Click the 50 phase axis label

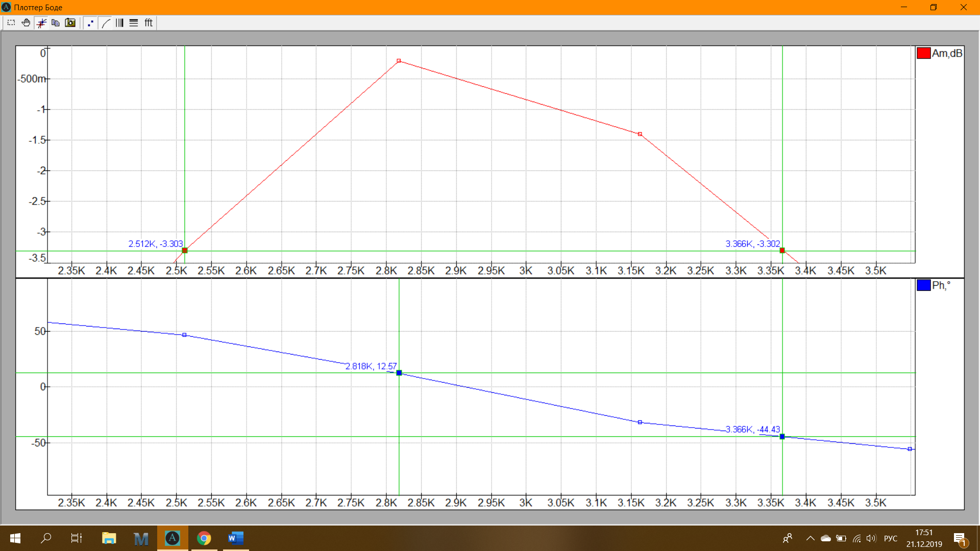pyautogui.click(x=40, y=331)
